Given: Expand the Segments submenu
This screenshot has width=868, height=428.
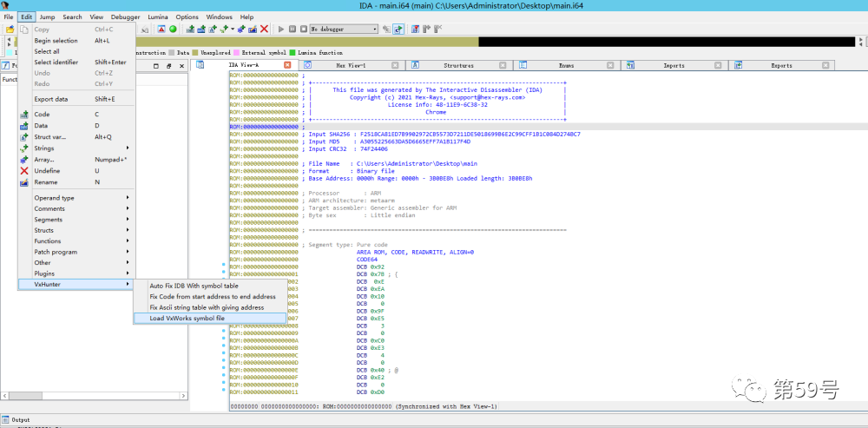Looking at the screenshot, I should pos(76,220).
